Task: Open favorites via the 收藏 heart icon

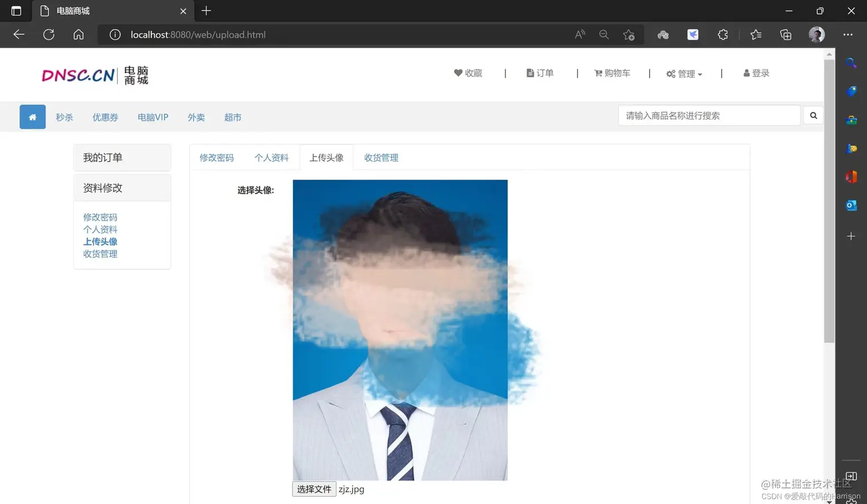Action: point(458,73)
